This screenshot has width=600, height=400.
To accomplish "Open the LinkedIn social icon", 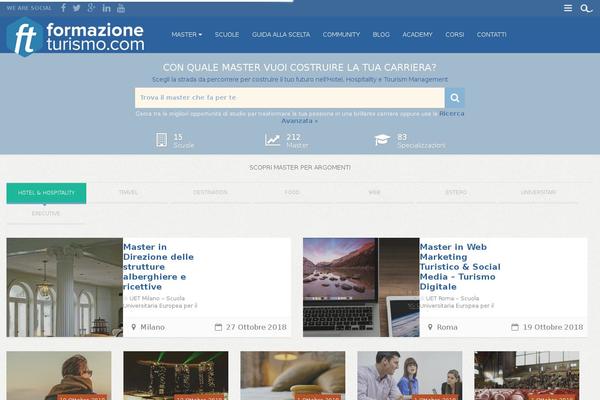I will tap(106, 8).
